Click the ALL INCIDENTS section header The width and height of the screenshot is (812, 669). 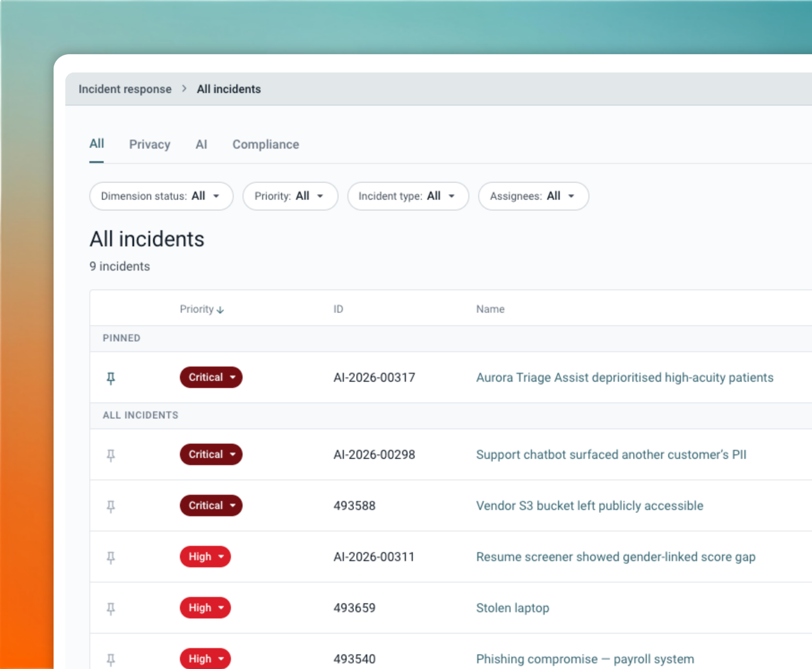(x=140, y=415)
